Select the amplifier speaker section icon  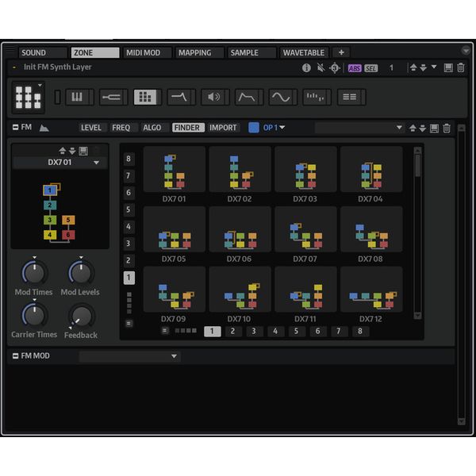(214, 97)
